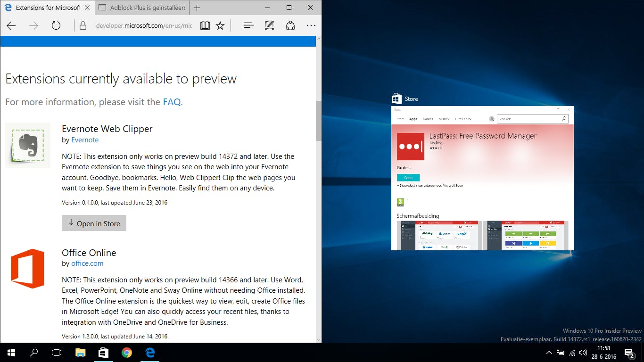Open a new Edge tab
This screenshot has height=362, width=644.
[197, 8]
